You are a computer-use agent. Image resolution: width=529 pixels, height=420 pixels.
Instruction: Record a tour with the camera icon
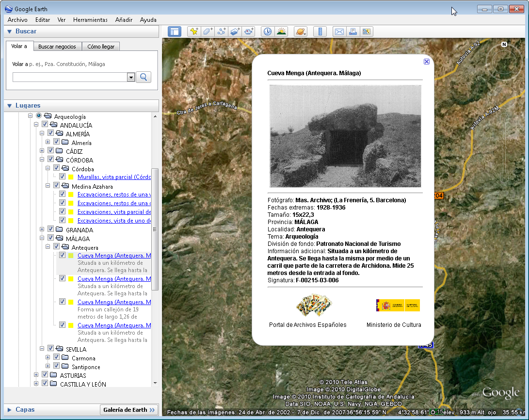coord(249,32)
